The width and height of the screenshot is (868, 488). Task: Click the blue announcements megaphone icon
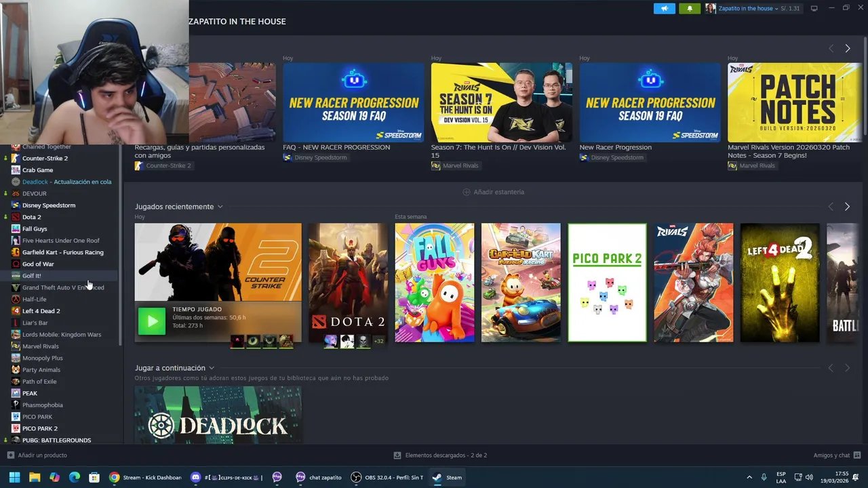tap(664, 8)
